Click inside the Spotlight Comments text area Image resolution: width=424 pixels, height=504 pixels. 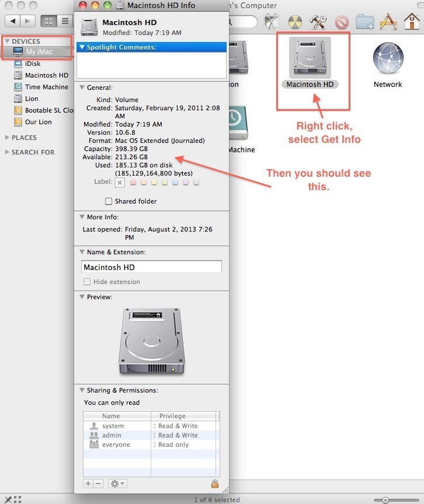click(x=151, y=65)
